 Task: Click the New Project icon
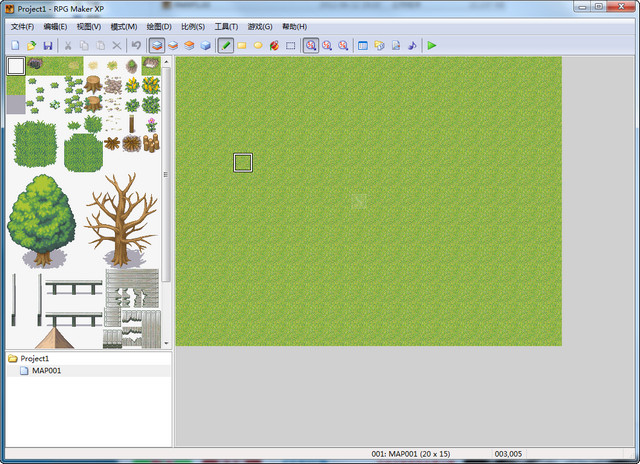click(15, 45)
